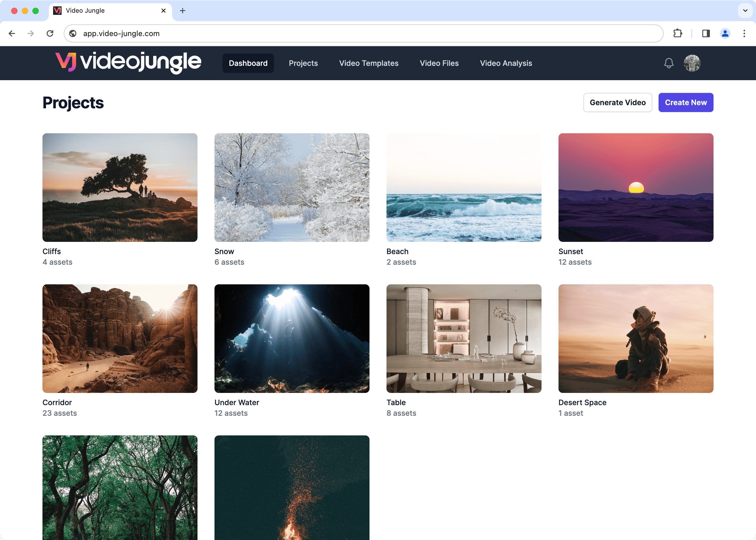Select the Desert Space project title
The image size is (756, 540).
coord(582,402)
